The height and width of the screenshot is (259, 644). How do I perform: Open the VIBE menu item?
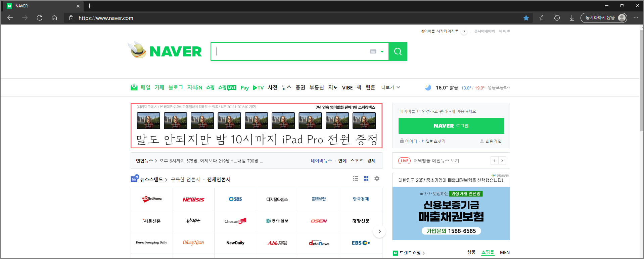(x=347, y=87)
